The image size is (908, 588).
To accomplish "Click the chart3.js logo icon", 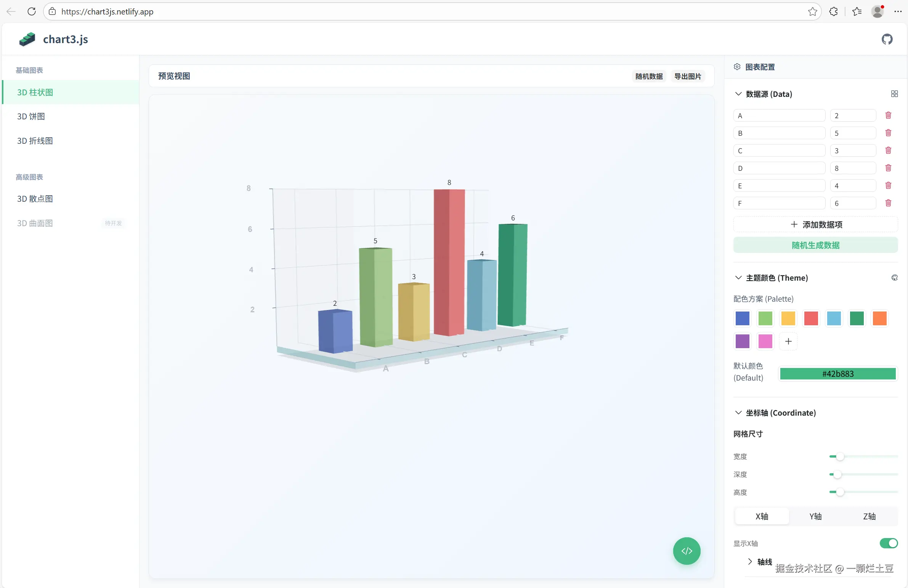I will [x=27, y=39].
